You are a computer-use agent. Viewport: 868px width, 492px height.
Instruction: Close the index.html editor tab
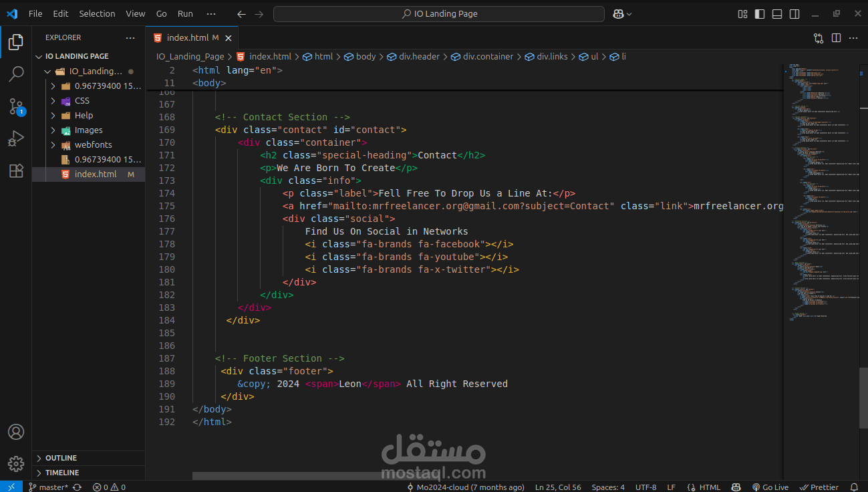pyautogui.click(x=229, y=38)
